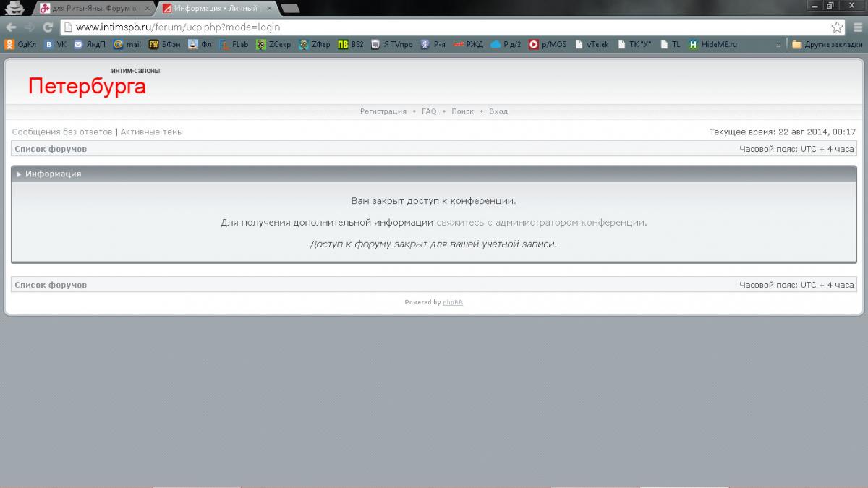Viewport: 868px width, 488px height.
Task: Open a new browser tab
Action: point(290,9)
